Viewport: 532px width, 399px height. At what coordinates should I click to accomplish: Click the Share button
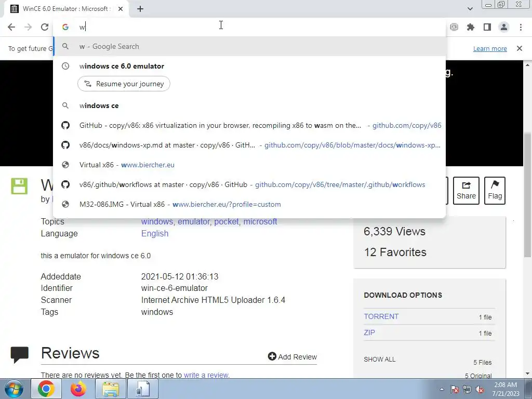pos(466,190)
